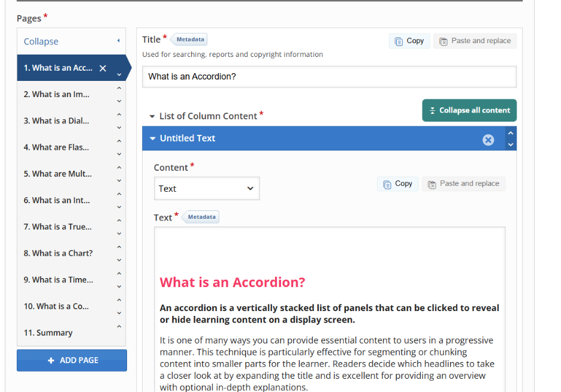Delete the Untitled Text content block
This screenshot has height=392, width=561.
tap(488, 140)
